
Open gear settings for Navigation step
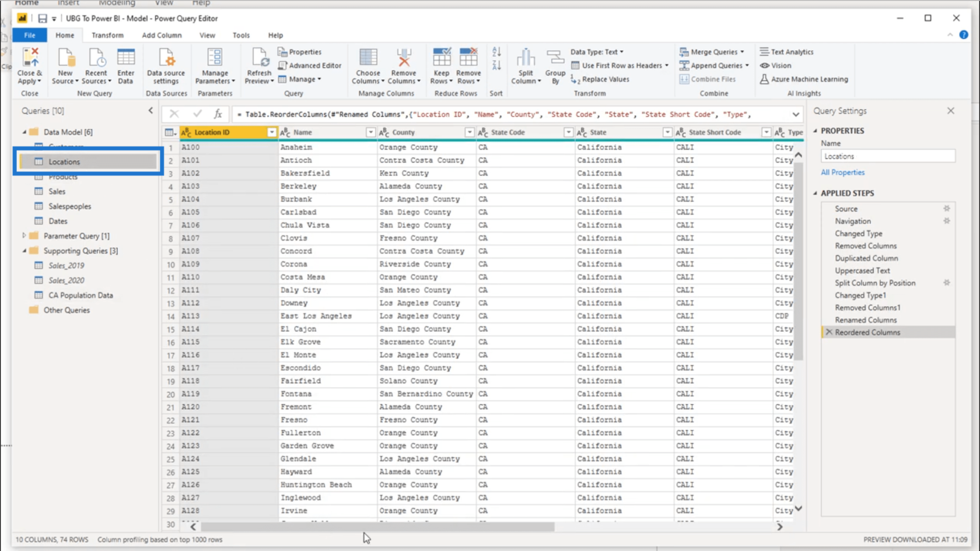pyautogui.click(x=947, y=221)
